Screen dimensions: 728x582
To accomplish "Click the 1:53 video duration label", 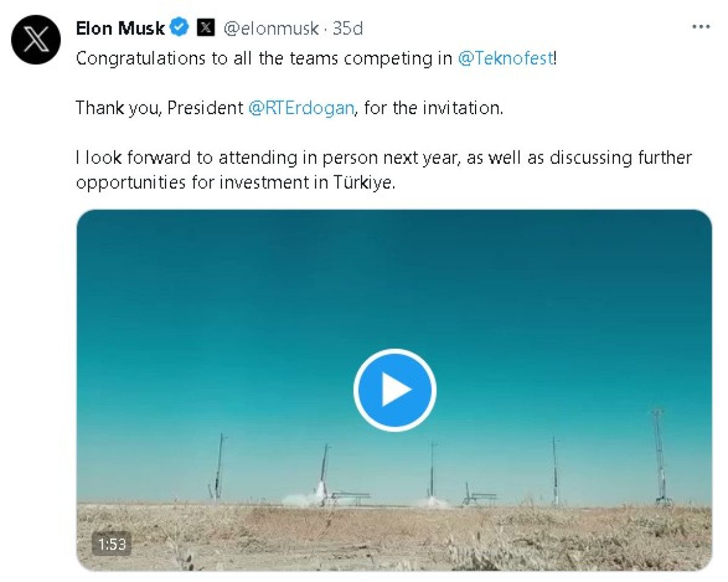I will point(112,544).
